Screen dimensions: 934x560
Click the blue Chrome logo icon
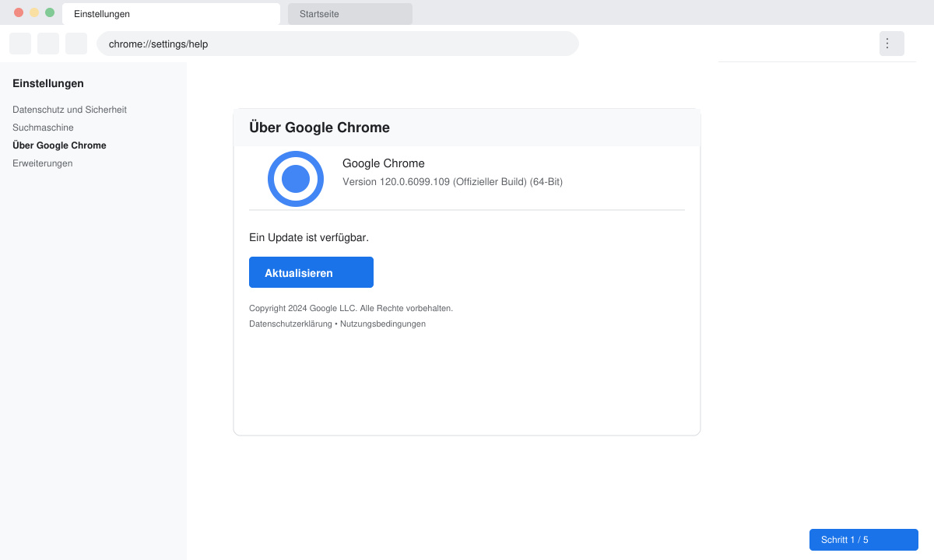coord(296,179)
